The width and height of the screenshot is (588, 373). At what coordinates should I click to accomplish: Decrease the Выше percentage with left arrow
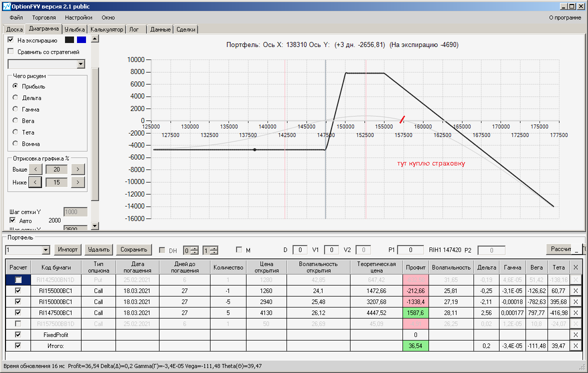tap(35, 169)
